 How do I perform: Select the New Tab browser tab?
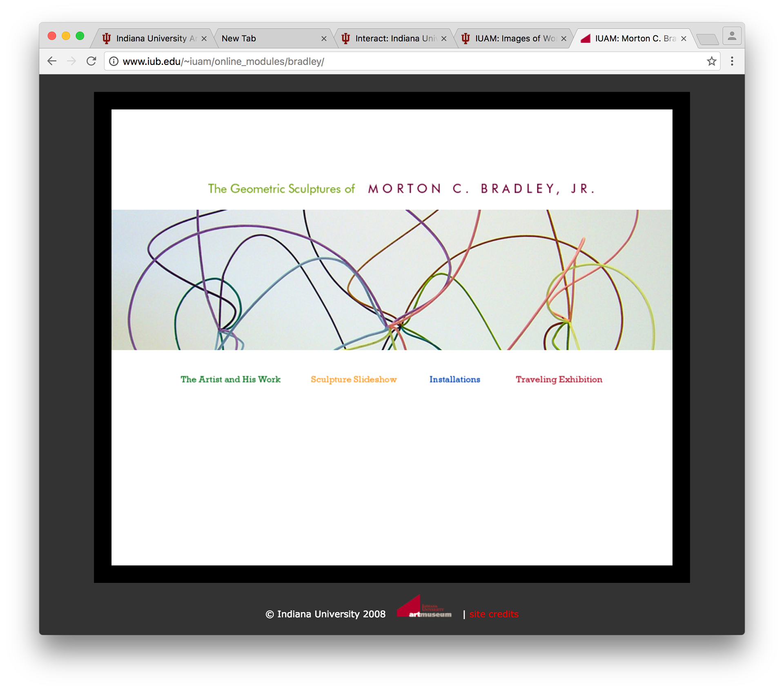261,39
